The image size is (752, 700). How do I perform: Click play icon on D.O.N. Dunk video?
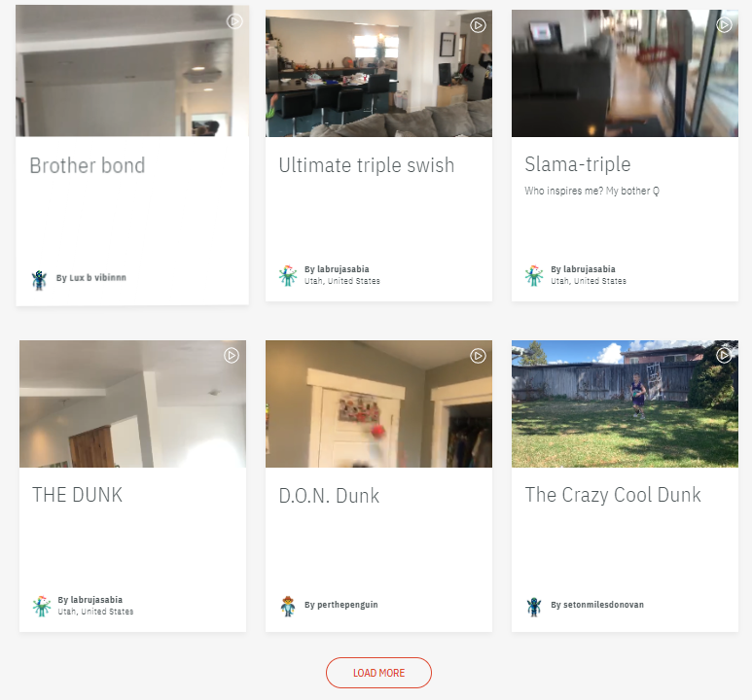(478, 356)
